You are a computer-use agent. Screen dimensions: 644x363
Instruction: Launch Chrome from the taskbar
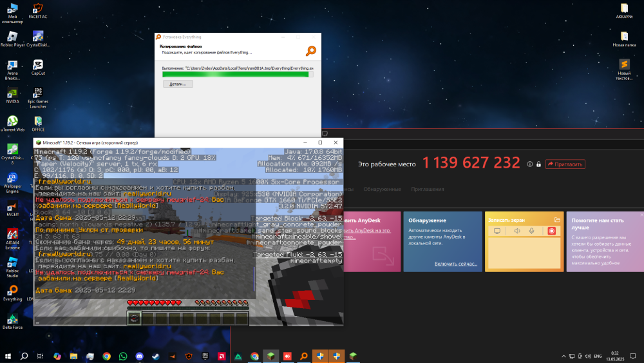click(106, 356)
